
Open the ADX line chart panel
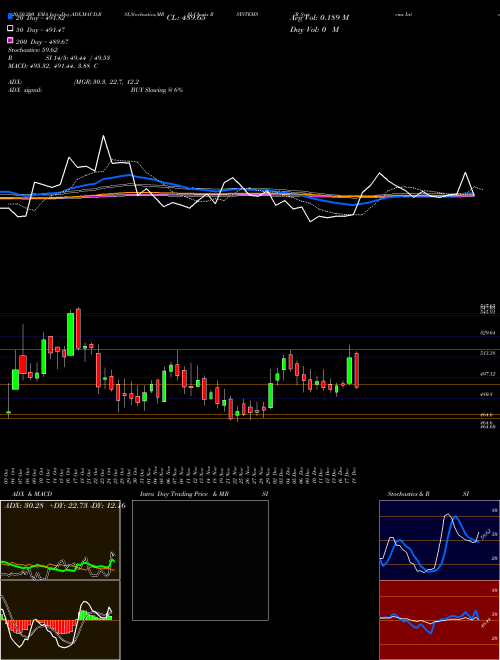point(60,540)
